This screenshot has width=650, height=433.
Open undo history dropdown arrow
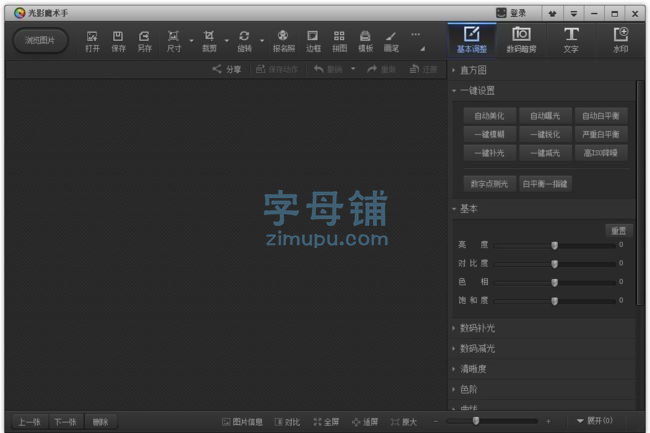353,69
